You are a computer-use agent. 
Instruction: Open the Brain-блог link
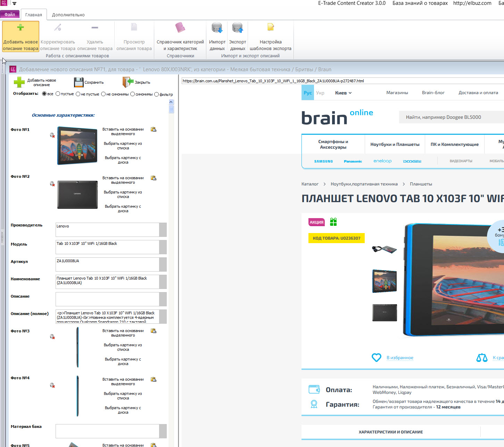pyautogui.click(x=433, y=93)
